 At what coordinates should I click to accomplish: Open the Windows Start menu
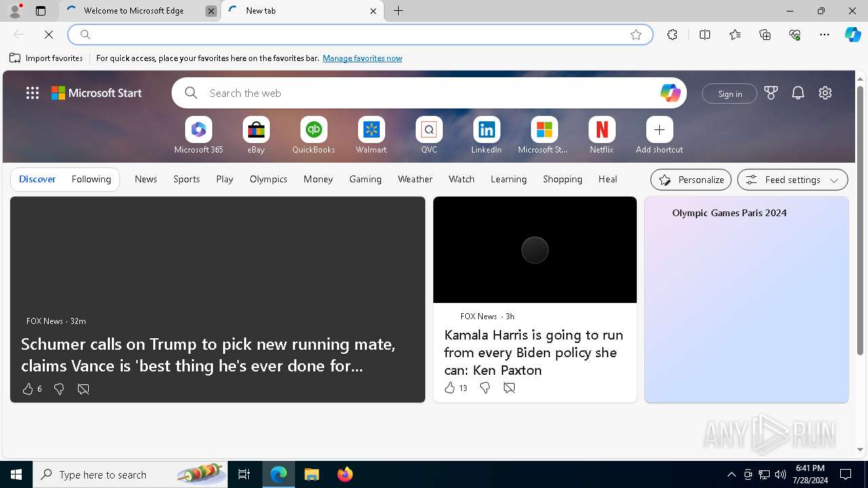tap(16, 474)
